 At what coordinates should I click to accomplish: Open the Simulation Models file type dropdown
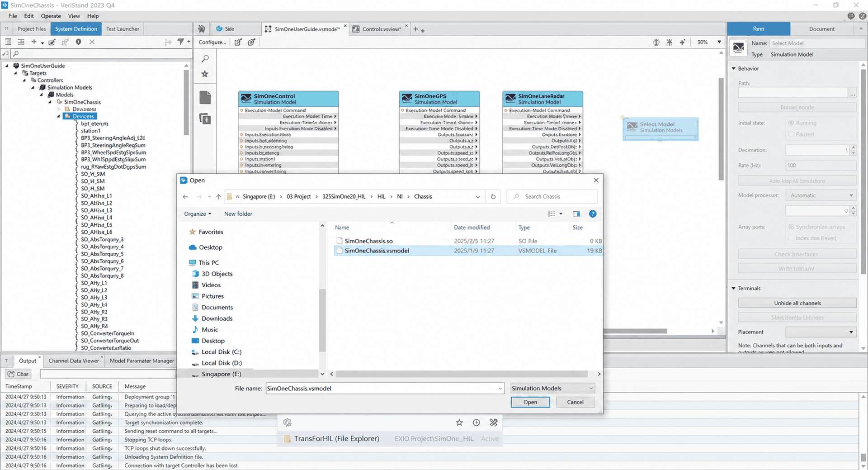click(x=553, y=388)
